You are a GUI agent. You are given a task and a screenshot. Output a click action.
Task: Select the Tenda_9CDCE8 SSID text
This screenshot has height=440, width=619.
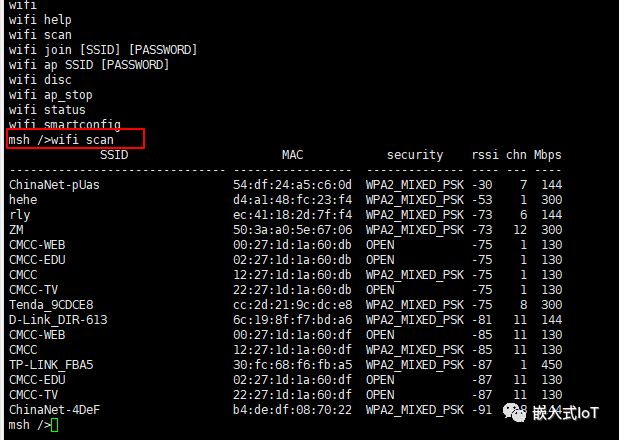coord(51,305)
